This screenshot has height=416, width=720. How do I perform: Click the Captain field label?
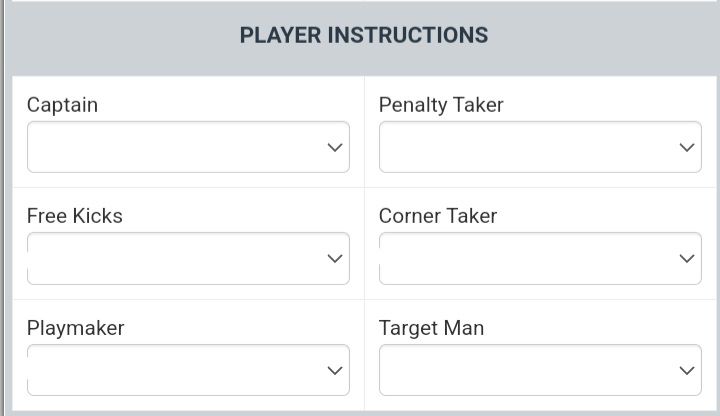[62, 105]
